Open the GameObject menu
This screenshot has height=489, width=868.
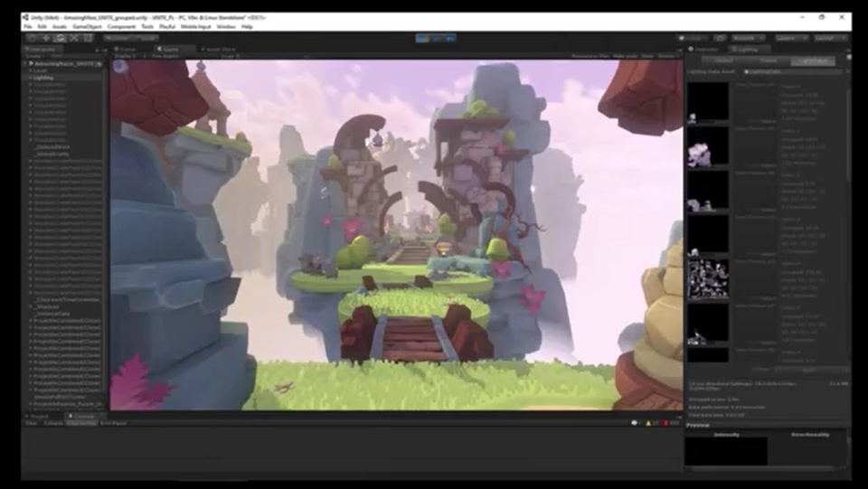click(87, 26)
